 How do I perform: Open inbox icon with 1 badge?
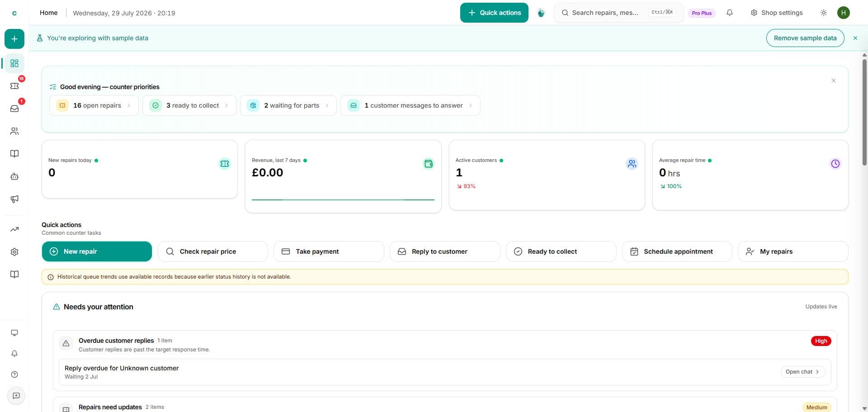pyautogui.click(x=14, y=109)
